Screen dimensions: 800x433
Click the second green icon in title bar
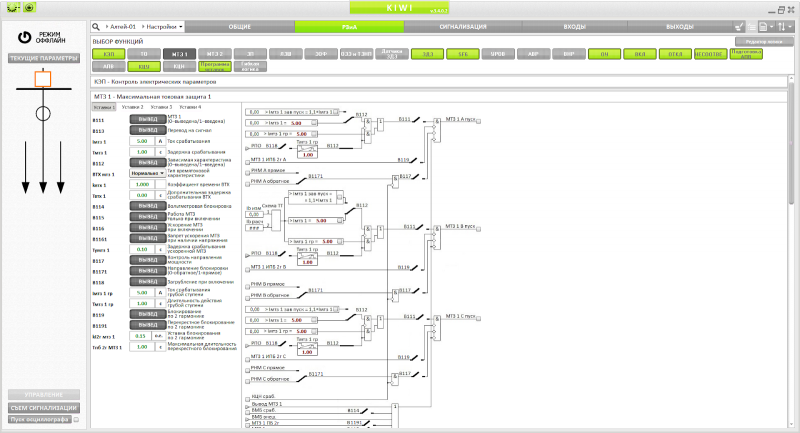(x=30, y=8)
